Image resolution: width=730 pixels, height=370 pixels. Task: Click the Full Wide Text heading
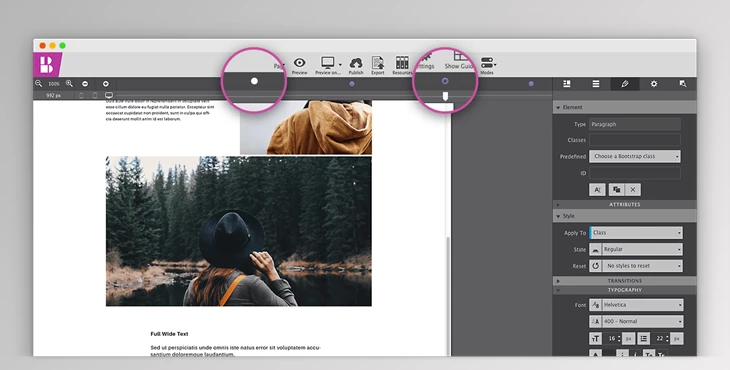[169, 334]
